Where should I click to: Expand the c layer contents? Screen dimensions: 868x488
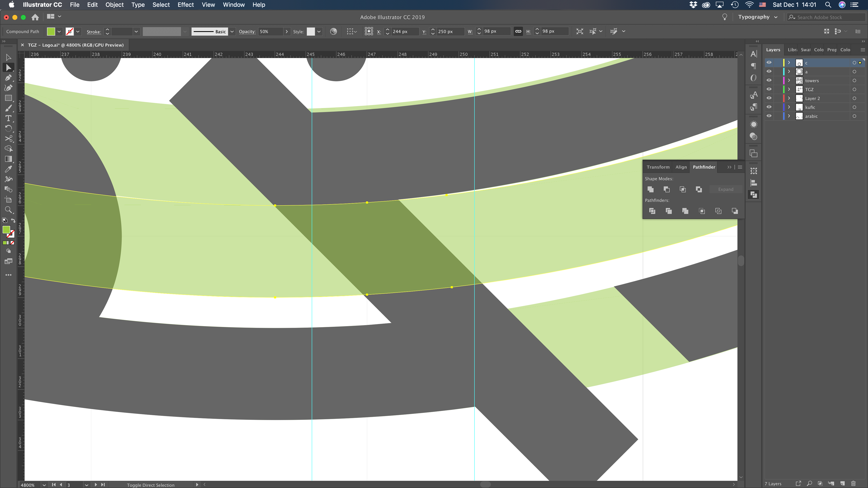point(789,63)
